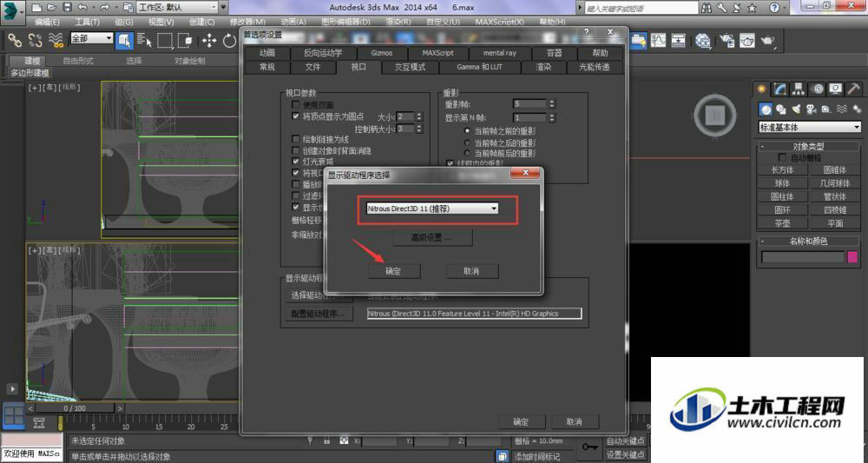Click the 大小 vertex size spinner arrows
This screenshot has height=463, width=868.
pos(418,116)
